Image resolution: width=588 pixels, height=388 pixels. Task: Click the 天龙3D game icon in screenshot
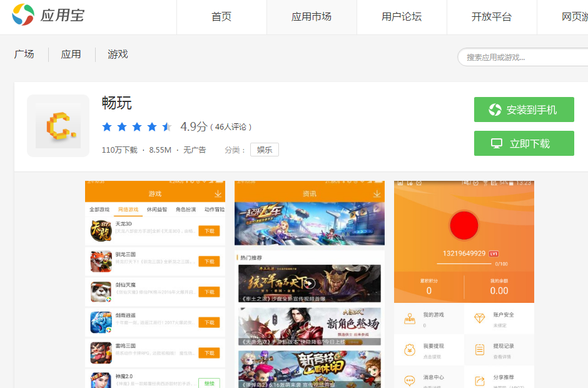101,230
